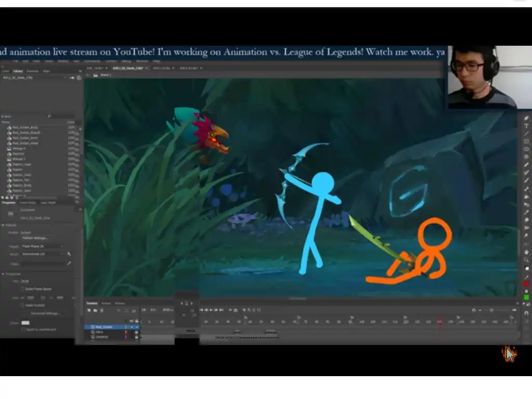Image resolution: width=532 pixels, height=399 pixels.
Task: Open the Window menu
Action: coord(142,61)
